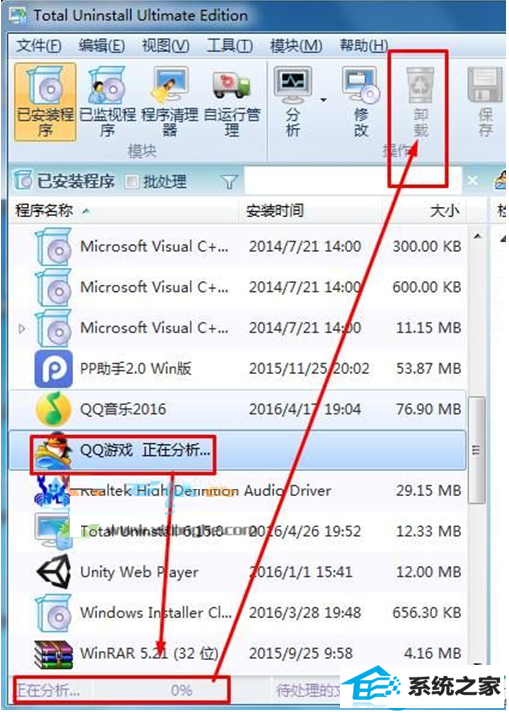Open the 文件(F) menu
This screenshot has height=713, width=509.
pyautogui.click(x=39, y=45)
